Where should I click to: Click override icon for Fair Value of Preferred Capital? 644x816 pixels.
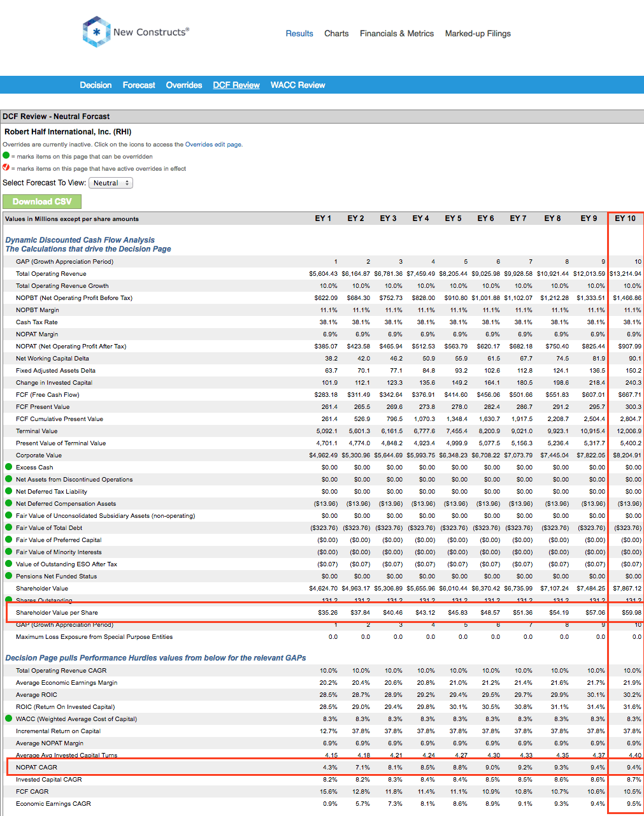[9, 540]
